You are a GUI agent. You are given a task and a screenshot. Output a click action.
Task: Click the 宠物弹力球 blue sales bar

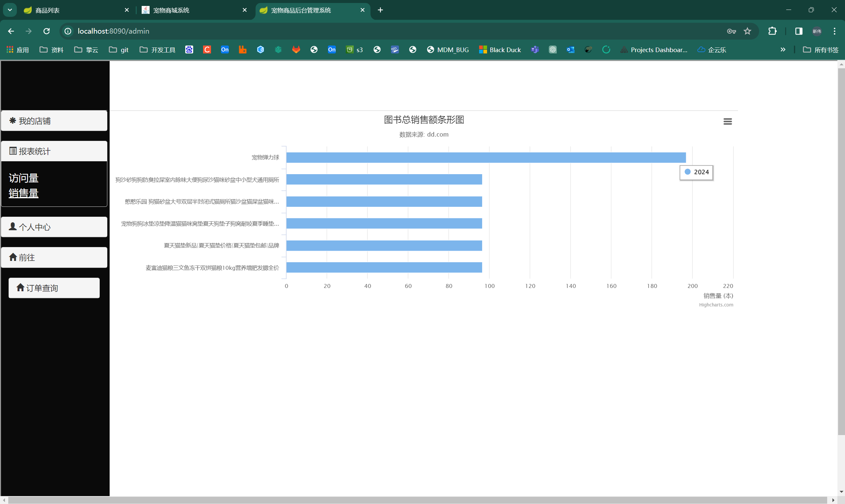(x=486, y=158)
